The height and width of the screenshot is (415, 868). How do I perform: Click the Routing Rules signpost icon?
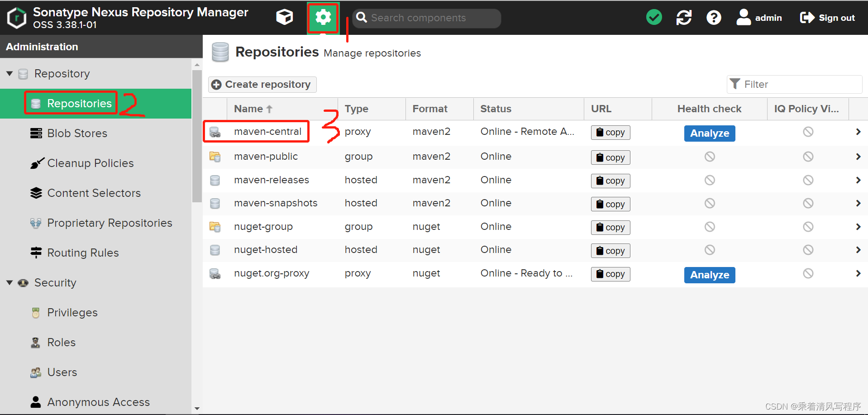[36, 253]
